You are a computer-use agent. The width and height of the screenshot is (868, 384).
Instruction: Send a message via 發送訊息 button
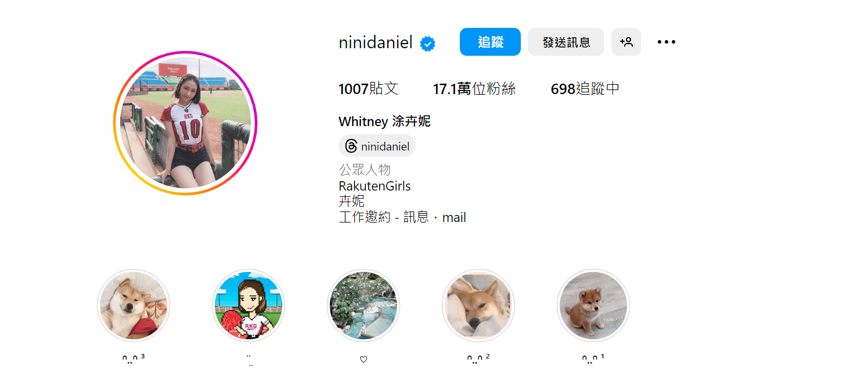pos(566,42)
